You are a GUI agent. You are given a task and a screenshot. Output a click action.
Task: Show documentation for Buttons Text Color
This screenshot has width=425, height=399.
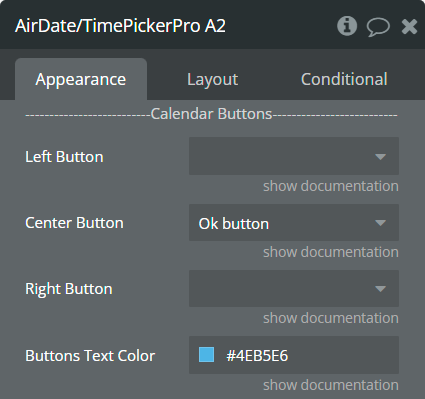point(331,385)
